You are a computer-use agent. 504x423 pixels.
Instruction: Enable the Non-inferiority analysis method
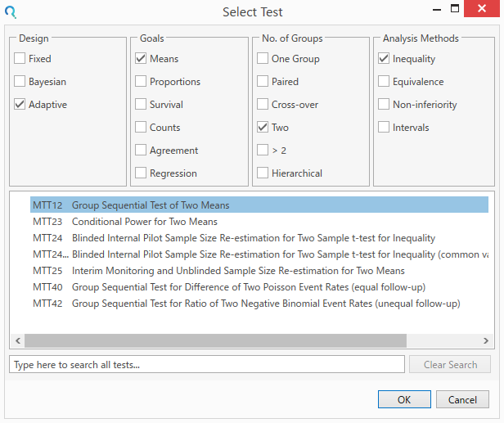384,105
